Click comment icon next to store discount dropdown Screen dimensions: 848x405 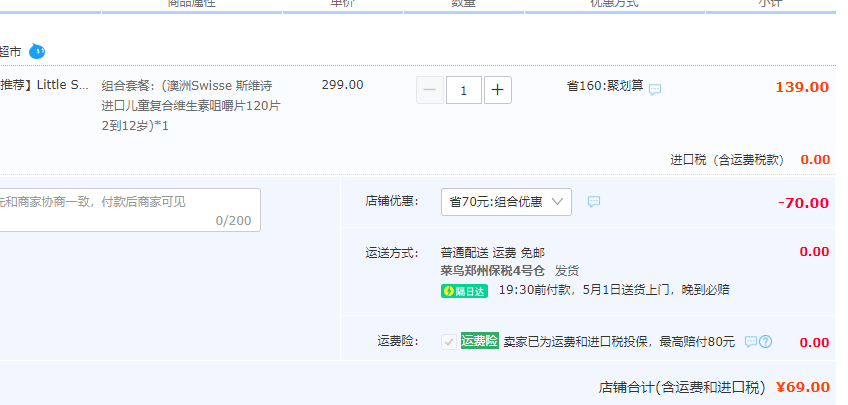point(594,202)
